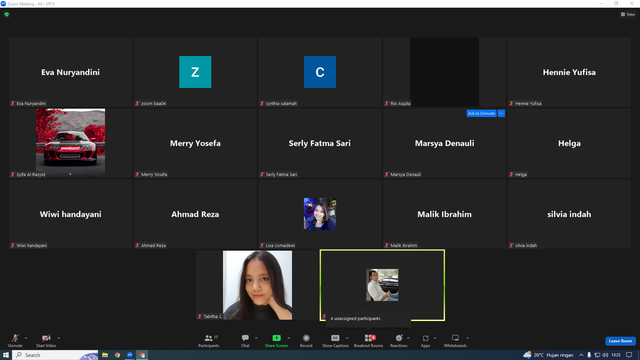Unmute the microphone in Zoom toolbar
640x360 pixels.
[15, 340]
